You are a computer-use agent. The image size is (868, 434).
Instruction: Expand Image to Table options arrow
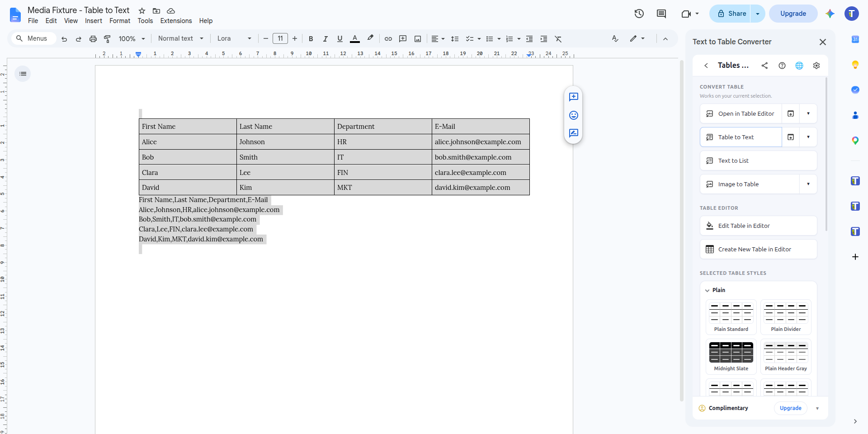tap(808, 184)
